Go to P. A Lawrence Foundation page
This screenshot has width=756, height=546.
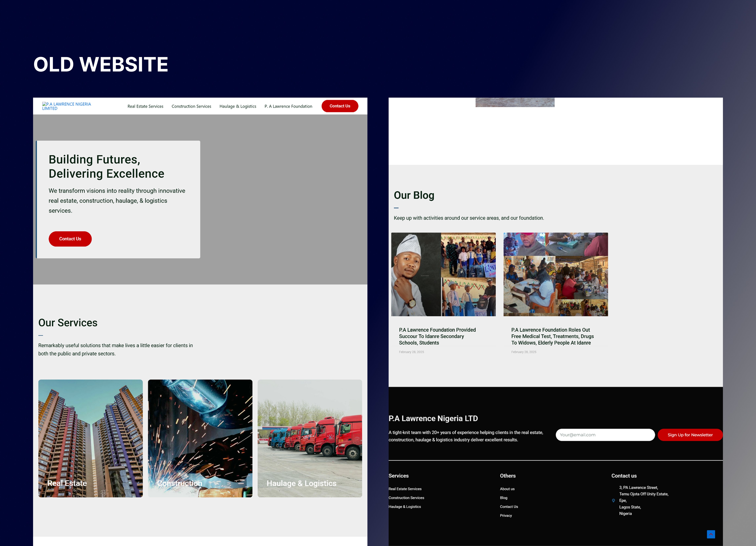point(288,106)
